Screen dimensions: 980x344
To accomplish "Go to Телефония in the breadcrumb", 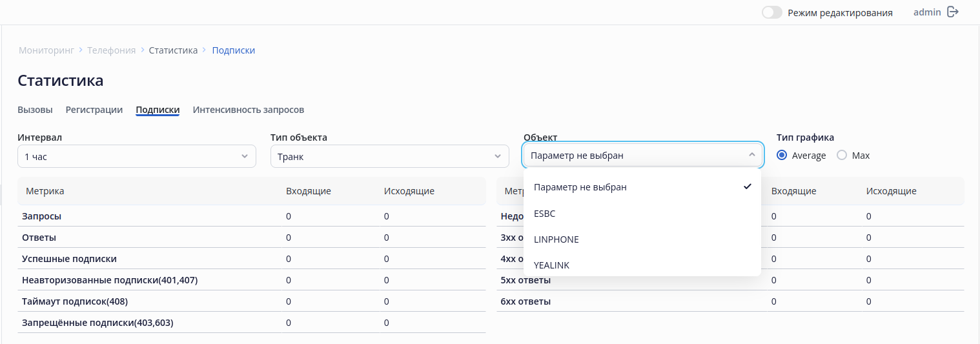I will coord(112,50).
